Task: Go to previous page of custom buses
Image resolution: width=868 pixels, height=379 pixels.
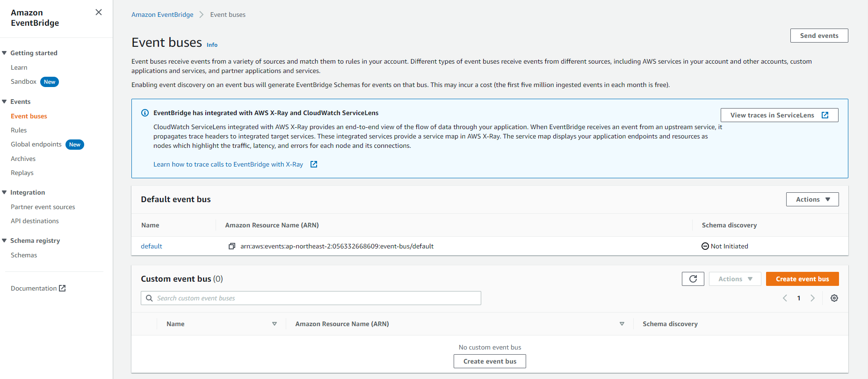Action: click(785, 298)
